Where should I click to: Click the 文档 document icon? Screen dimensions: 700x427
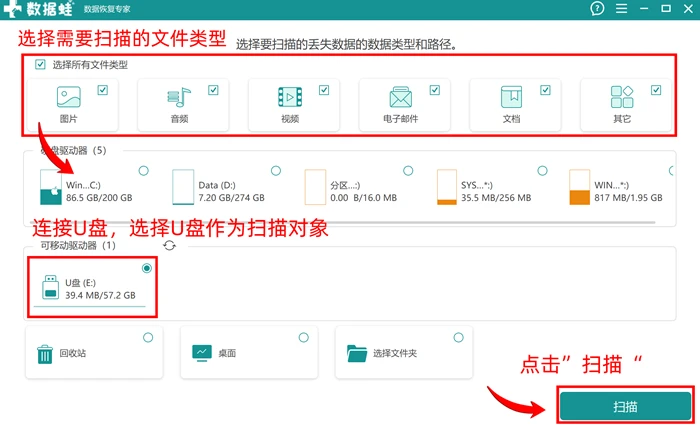click(x=511, y=97)
